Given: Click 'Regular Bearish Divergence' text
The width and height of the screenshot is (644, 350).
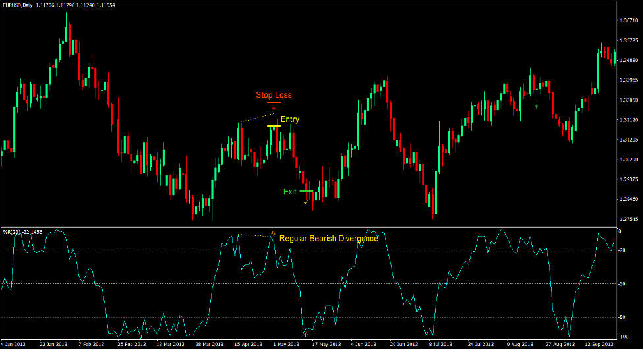Looking at the screenshot, I should click(328, 238).
